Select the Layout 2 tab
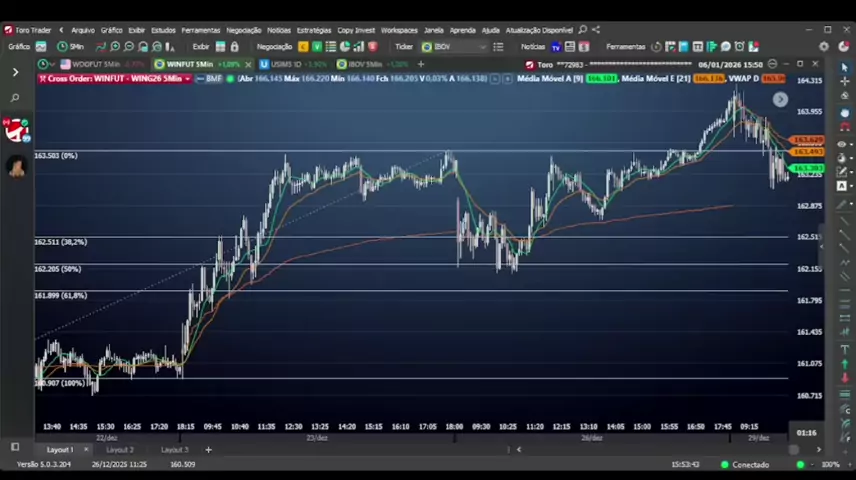The width and height of the screenshot is (856, 480). tap(120, 450)
